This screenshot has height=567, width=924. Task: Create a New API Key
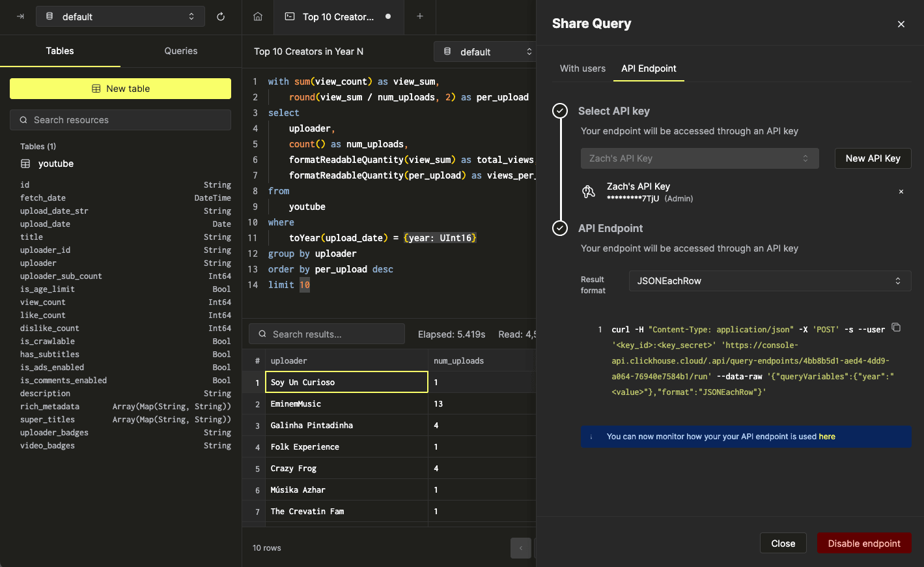pyautogui.click(x=873, y=158)
